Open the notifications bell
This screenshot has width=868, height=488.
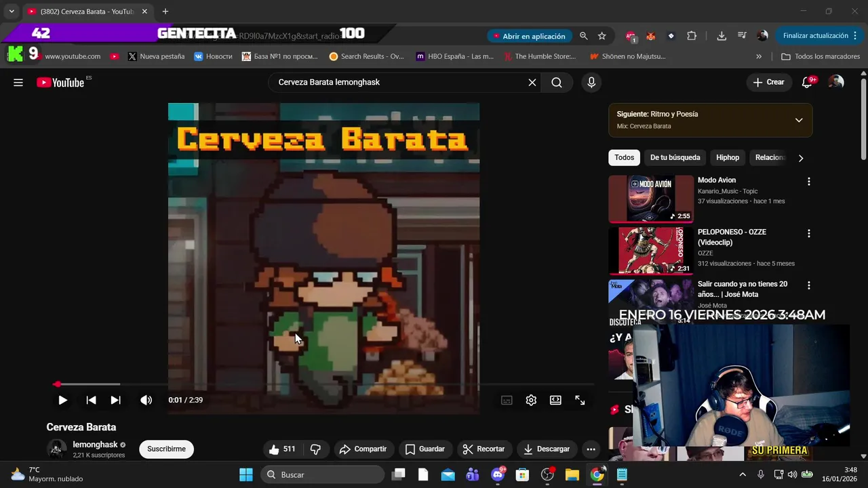[807, 83]
